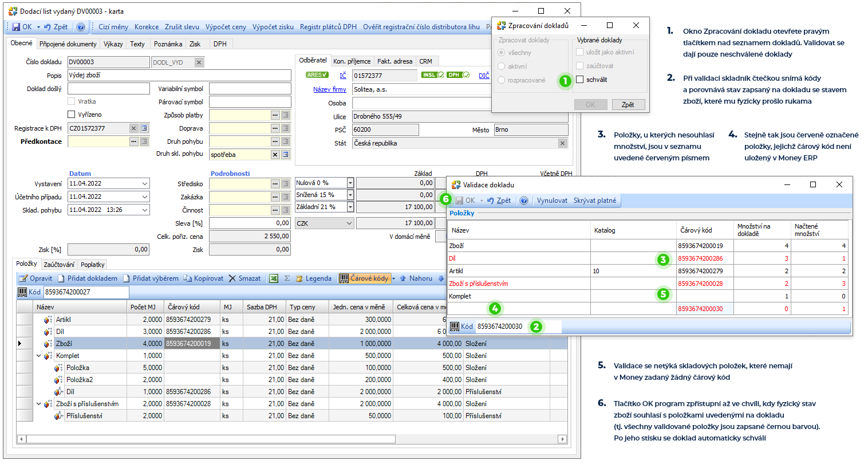Open the Kon. příjemce tab
868x464 pixels.
click(352, 61)
